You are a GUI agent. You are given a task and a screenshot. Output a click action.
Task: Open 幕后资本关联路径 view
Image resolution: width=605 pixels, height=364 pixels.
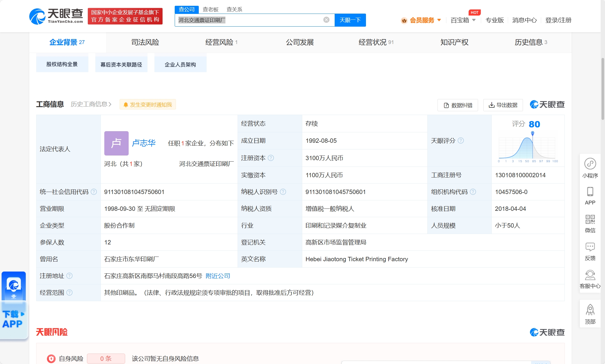(121, 64)
